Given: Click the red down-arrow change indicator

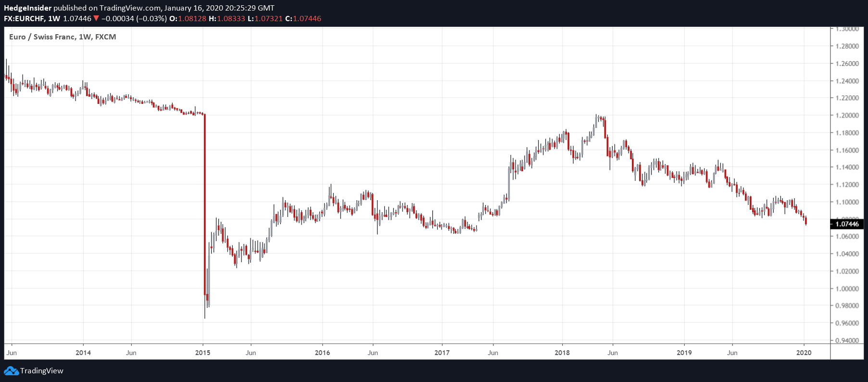Looking at the screenshot, I should coord(96,19).
